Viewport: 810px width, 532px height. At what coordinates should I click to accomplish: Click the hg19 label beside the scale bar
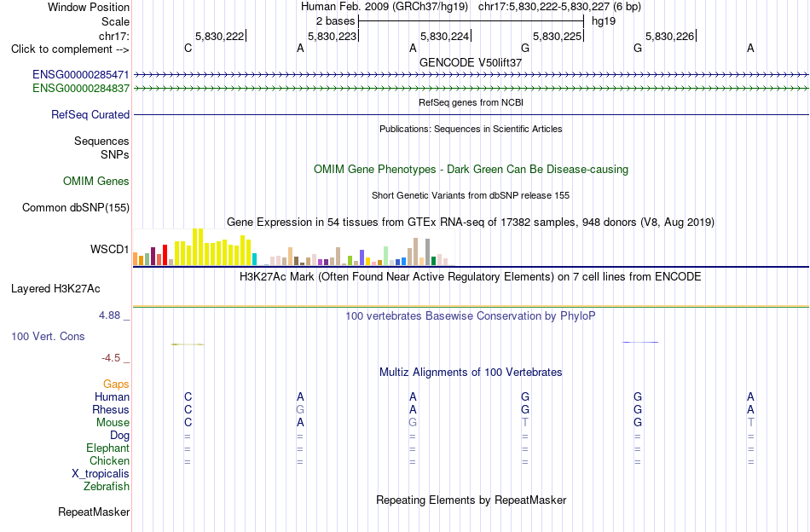pyautogui.click(x=604, y=21)
